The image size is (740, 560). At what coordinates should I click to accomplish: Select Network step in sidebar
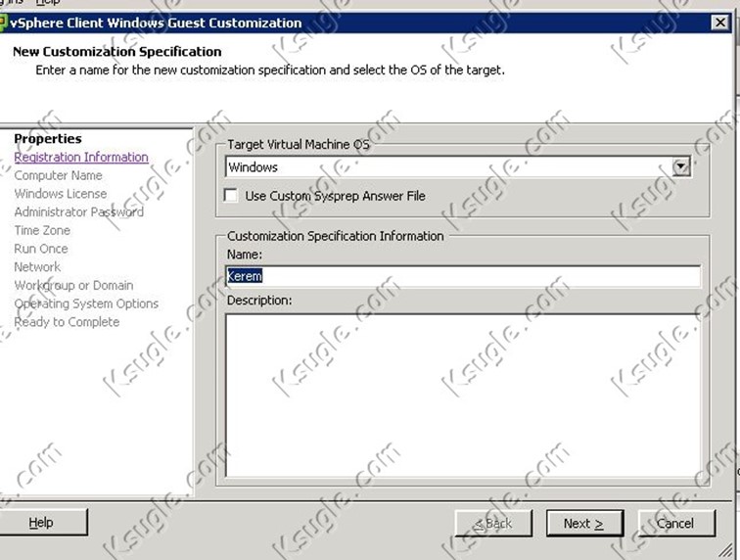(x=37, y=267)
